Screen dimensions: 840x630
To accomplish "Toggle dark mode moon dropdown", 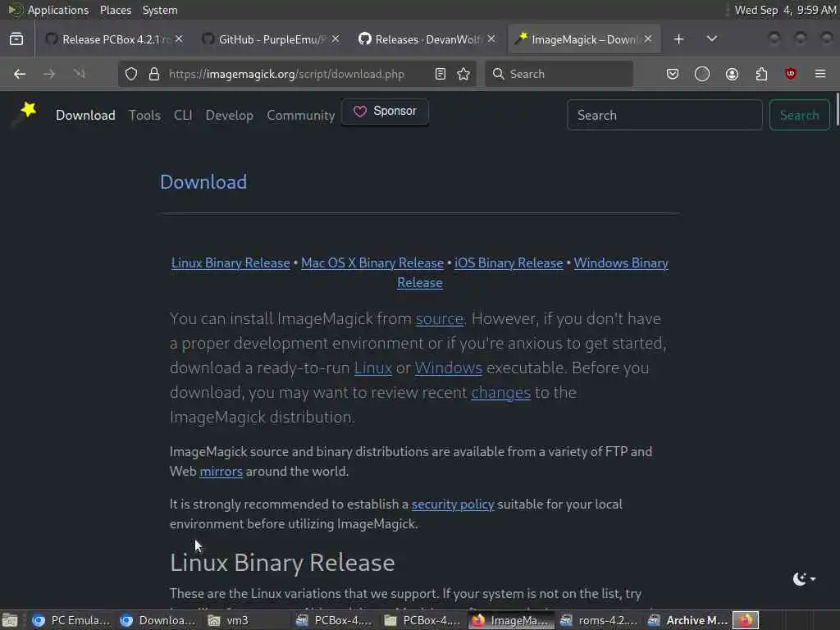I will (x=804, y=578).
